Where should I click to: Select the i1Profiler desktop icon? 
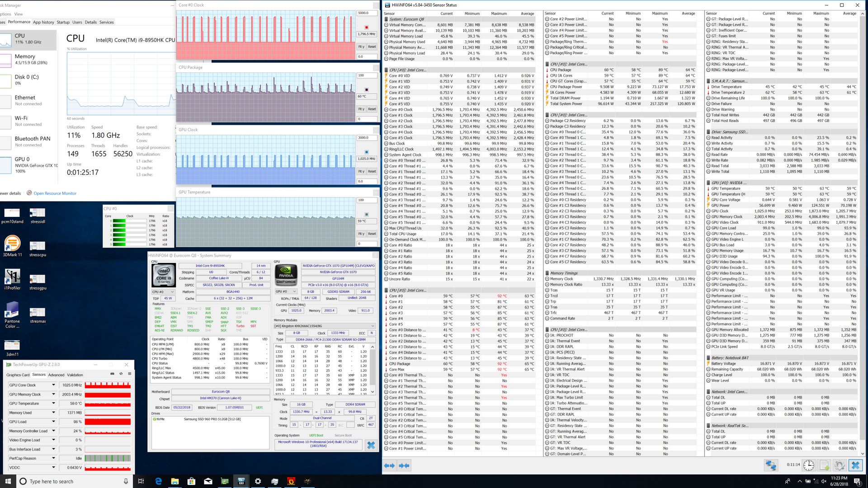pyautogui.click(x=12, y=279)
